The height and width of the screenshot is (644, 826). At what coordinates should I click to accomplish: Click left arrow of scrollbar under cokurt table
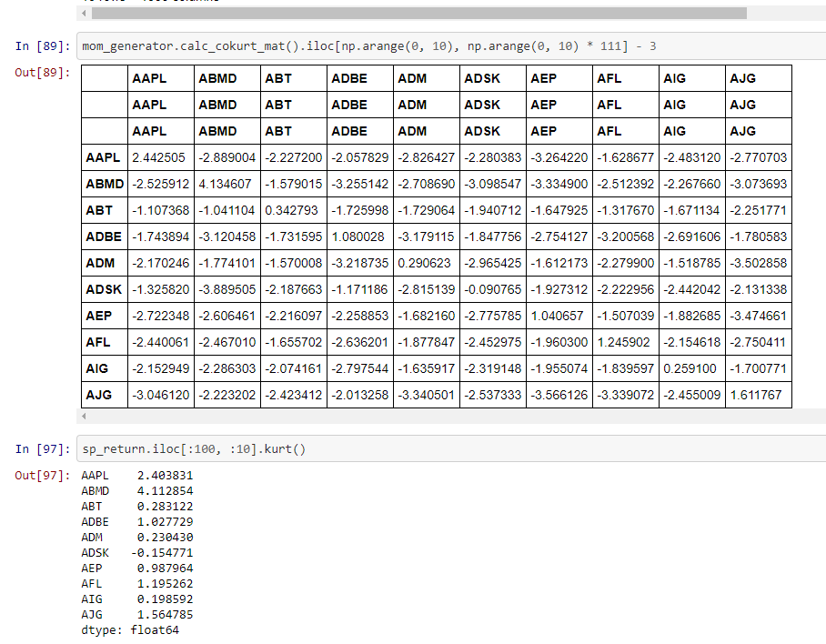coord(84,416)
